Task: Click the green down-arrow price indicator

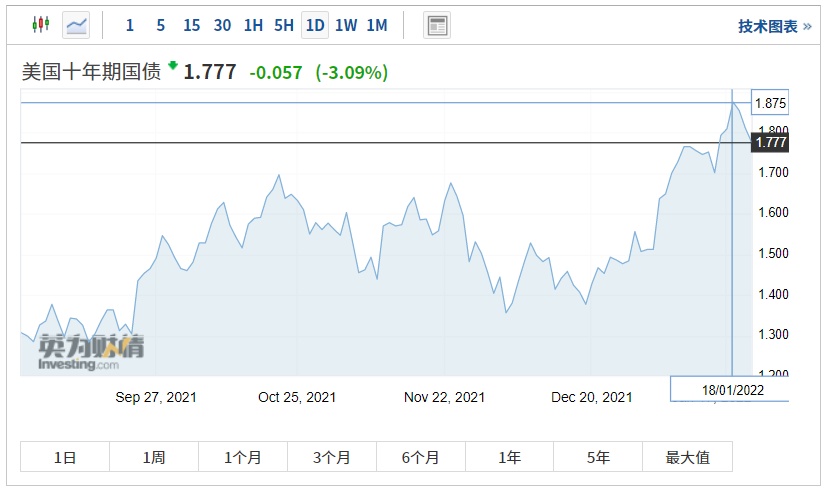Action: tap(172, 66)
